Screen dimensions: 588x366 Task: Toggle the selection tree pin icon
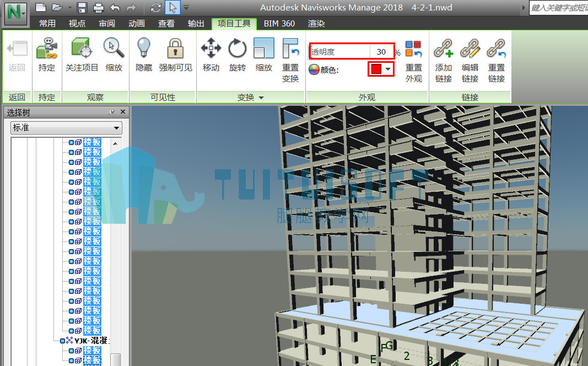[x=111, y=112]
